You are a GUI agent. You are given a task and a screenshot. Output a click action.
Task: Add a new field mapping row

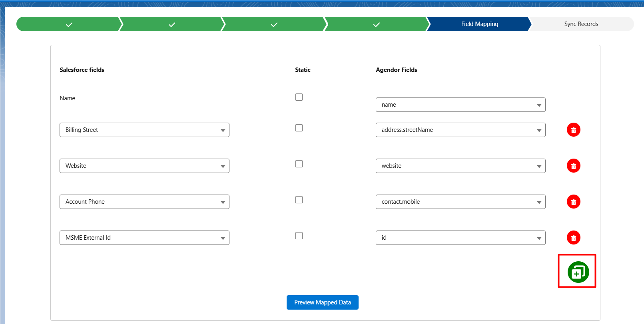coord(578,272)
